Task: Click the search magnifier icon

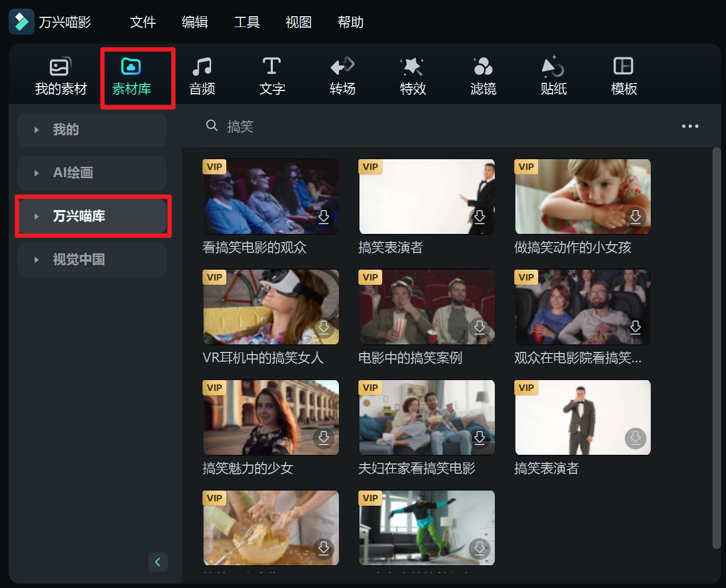Action: [x=212, y=126]
